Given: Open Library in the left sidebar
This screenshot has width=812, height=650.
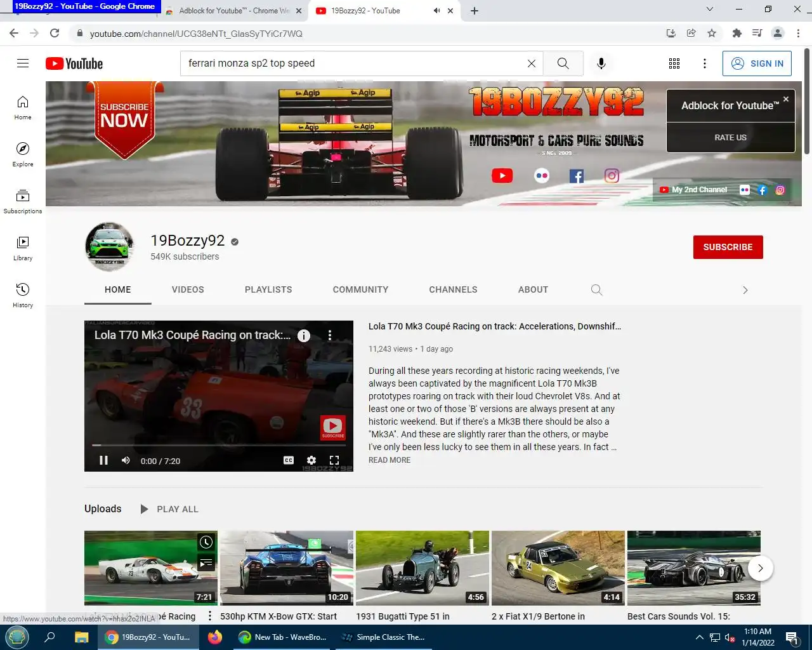Looking at the screenshot, I should [x=23, y=248].
